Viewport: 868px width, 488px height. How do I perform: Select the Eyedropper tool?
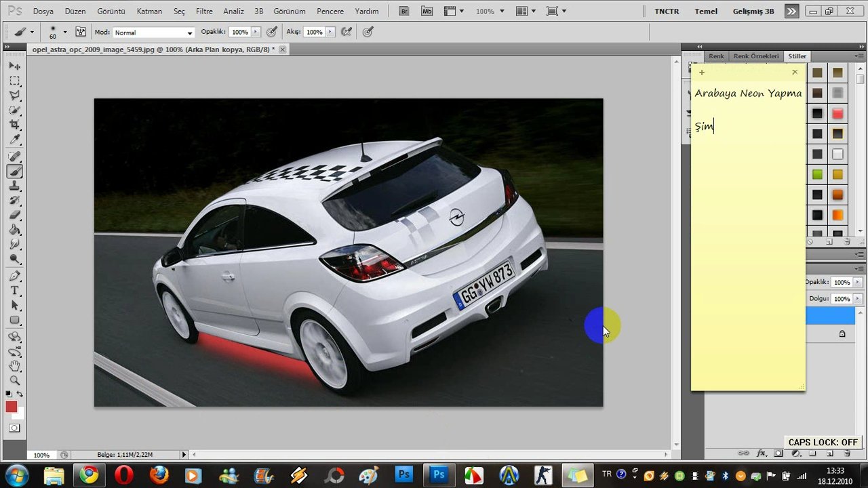coord(14,140)
